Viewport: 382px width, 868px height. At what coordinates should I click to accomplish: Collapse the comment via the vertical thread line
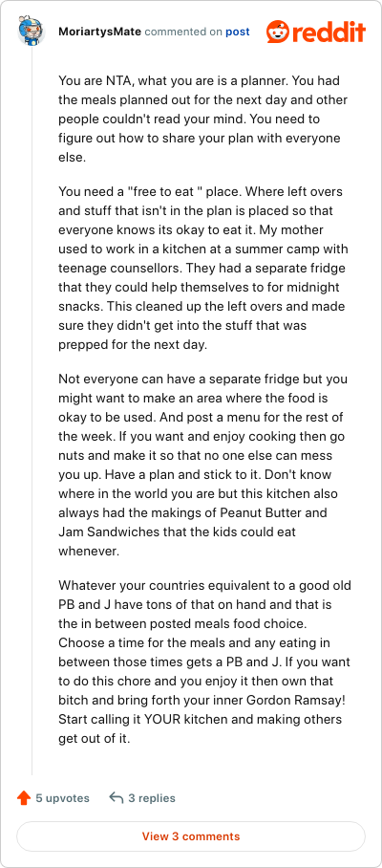click(x=32, y=412)
